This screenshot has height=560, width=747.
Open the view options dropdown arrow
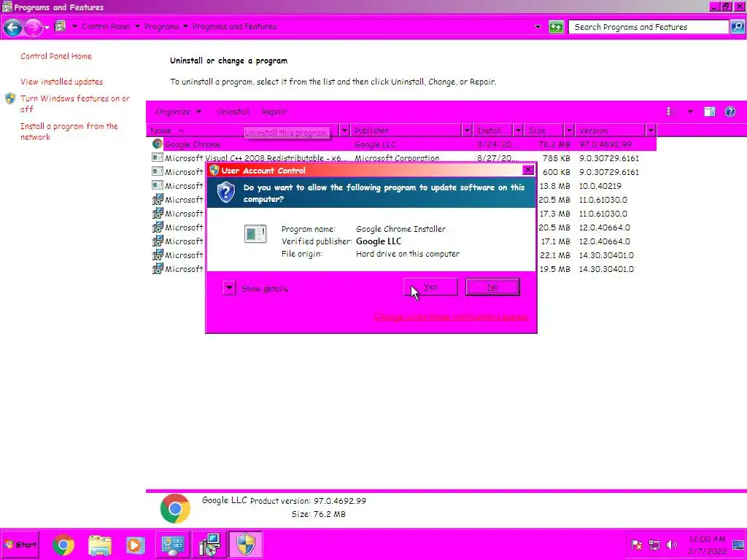tap(690, 112)
